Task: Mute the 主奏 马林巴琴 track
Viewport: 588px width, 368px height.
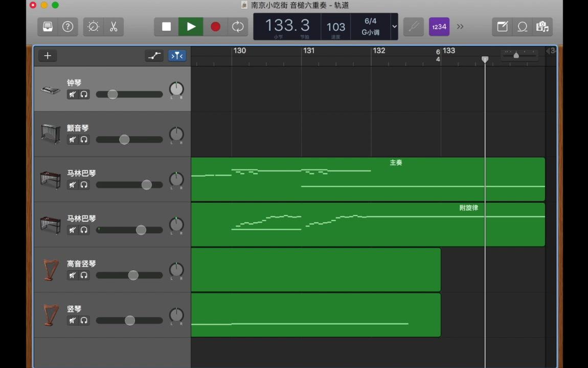Action: pyautogui.click(x=73, y=185)
